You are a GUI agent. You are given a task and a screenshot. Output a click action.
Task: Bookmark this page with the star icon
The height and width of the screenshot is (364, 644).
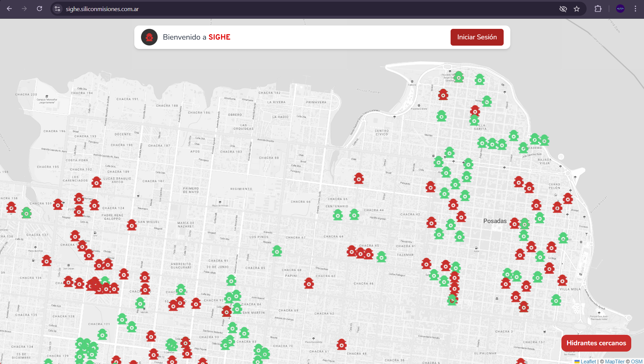(577, 9)
